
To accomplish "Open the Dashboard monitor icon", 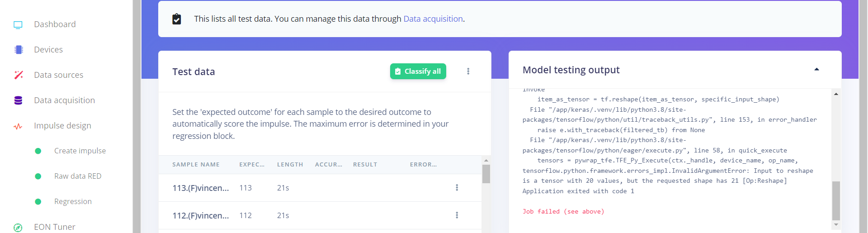I will click(18, 24).
